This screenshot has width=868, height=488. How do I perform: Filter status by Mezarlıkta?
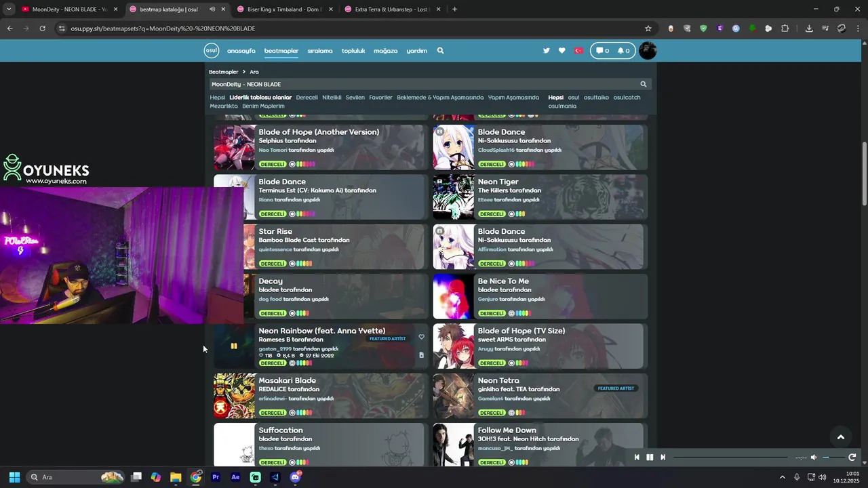[x=224, y=106]
